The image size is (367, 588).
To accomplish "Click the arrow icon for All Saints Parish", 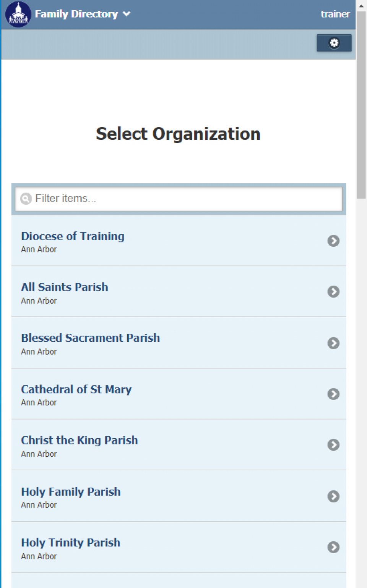I will pyautogui.click(x=333, y=292).
